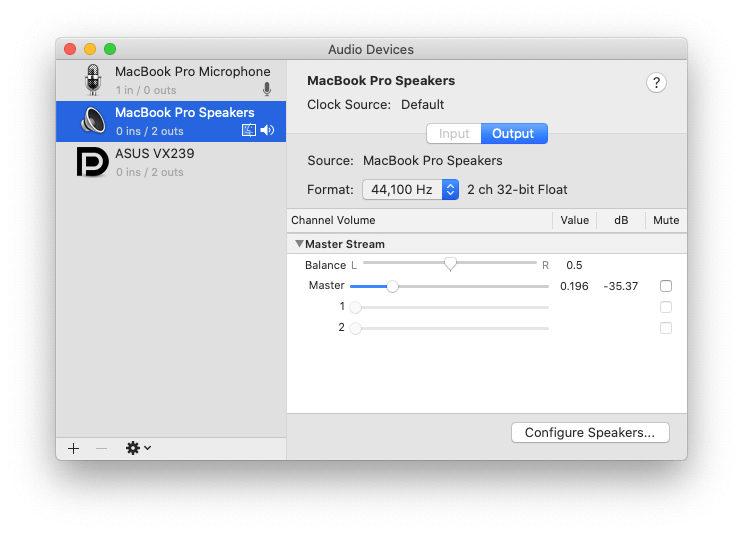Image resolution: width=743 pixels, height=534 pixels.
Task: Toggle mute checkbox for channel 2
Action: click(666, 328)
